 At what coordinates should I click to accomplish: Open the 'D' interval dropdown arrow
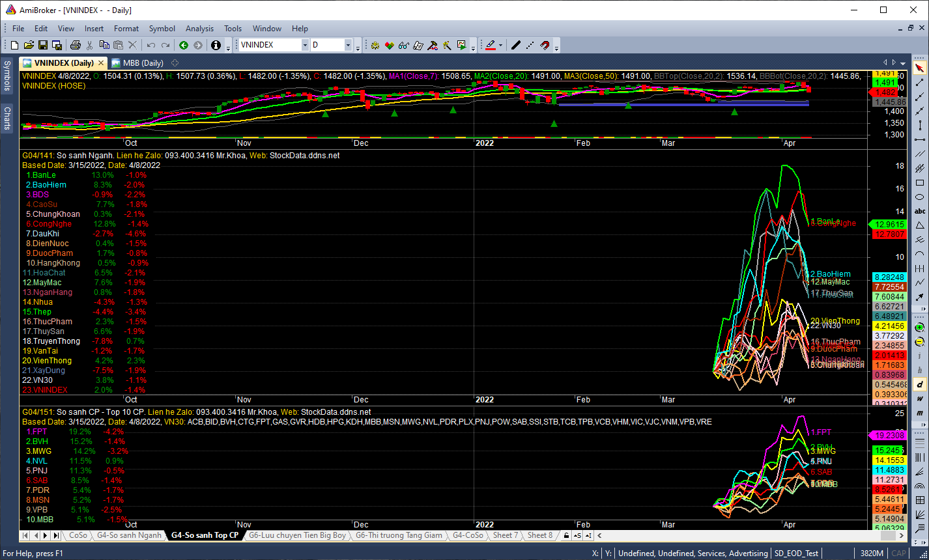[348, 45]
